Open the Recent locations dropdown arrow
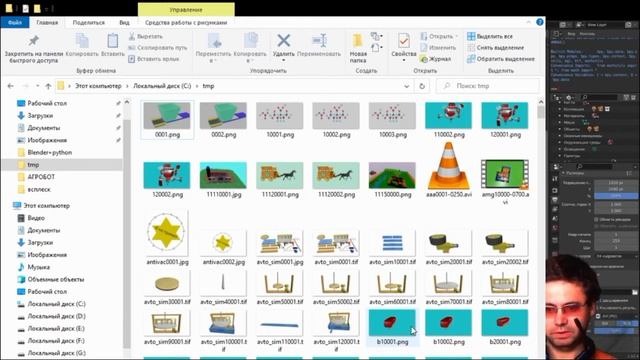The width and height of the screenshot is (640, 360). coord(38,86)
